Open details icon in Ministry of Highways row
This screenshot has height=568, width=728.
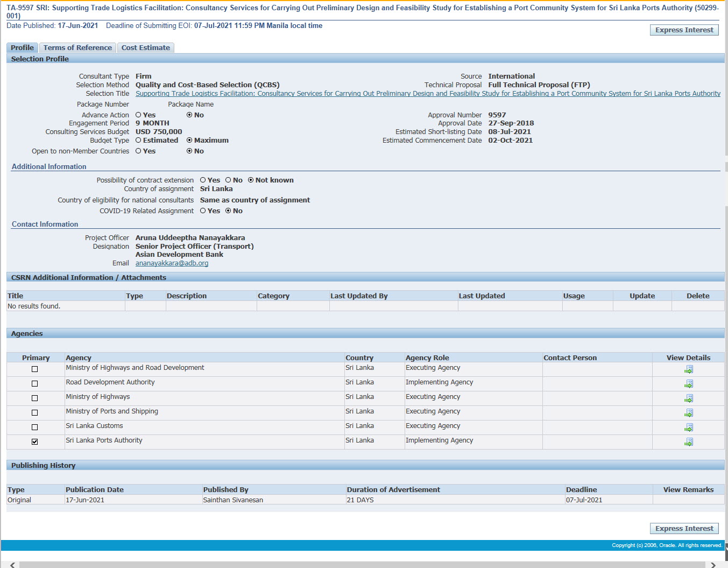688,398
